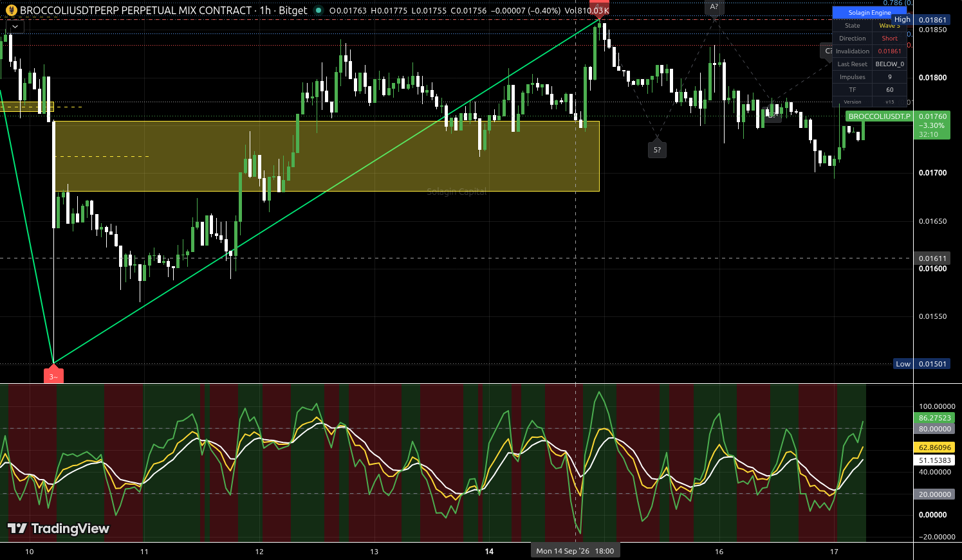962x560 pixels.
Task: Click the 'Last Reset' table cell
Action: 853,64
